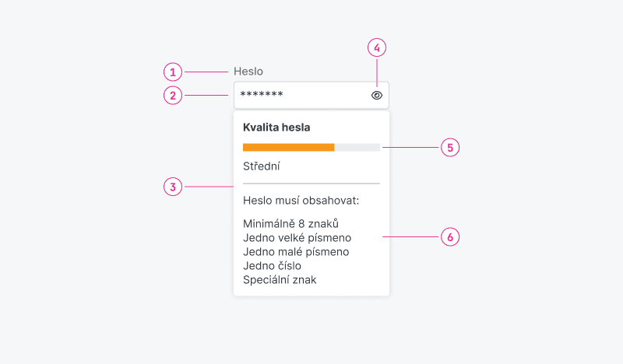Screen dimensions: 623x364
Task: Focus the password field with asterisks
Action: (x=300, y=95)
